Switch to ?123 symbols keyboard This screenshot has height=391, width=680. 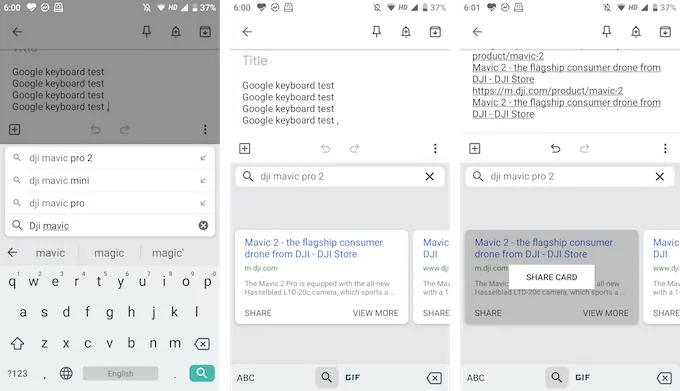tap(17, 373)
